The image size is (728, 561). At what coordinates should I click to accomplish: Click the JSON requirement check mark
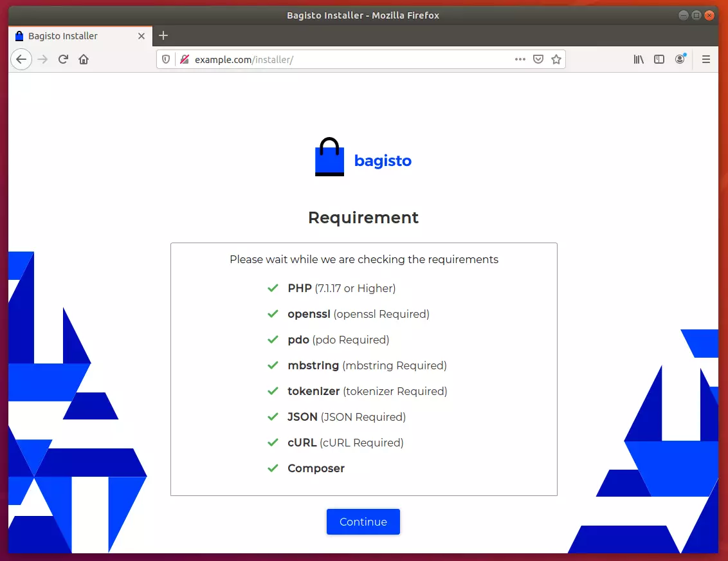coord(273,417)
